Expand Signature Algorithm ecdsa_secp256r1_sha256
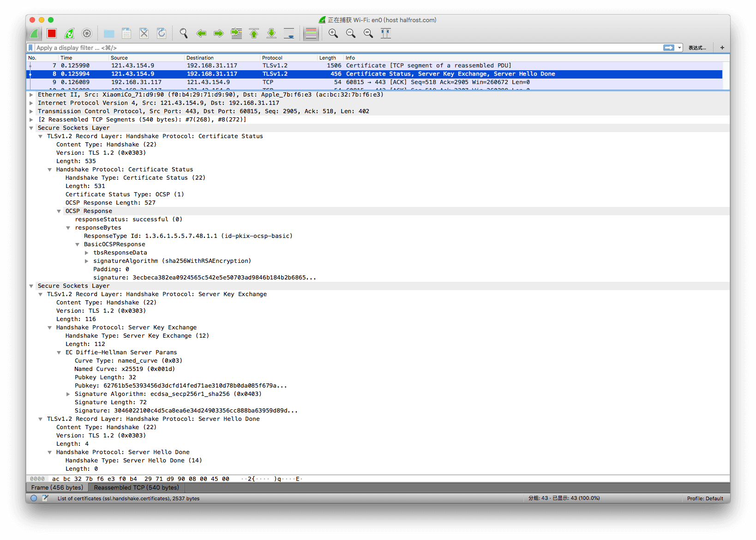Screen dimensions: 756x540 [x=68, y=394]
